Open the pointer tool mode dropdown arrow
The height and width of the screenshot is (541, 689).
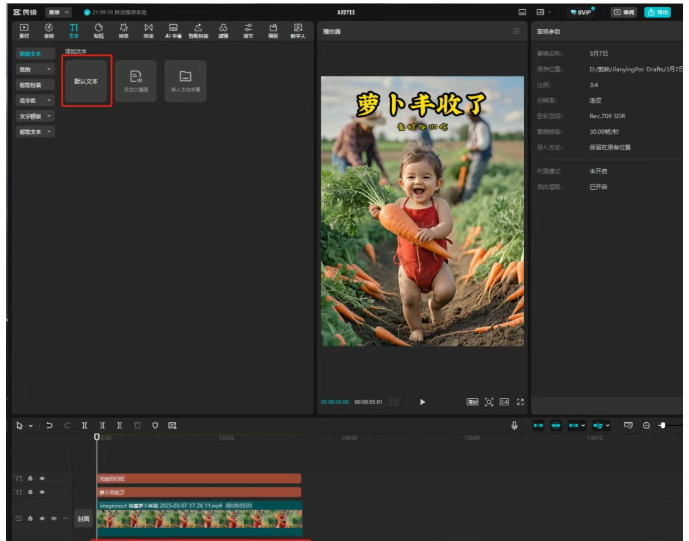coord(31,425)
